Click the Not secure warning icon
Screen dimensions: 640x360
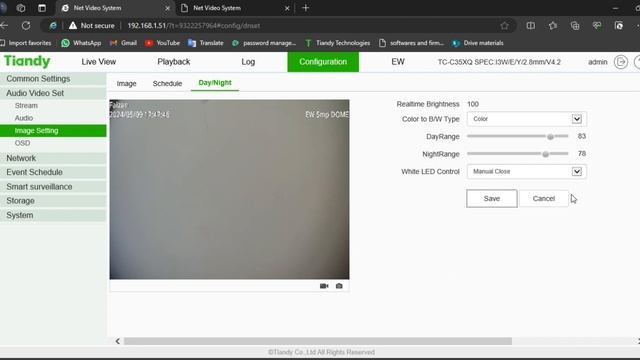[x=73, y=26]
